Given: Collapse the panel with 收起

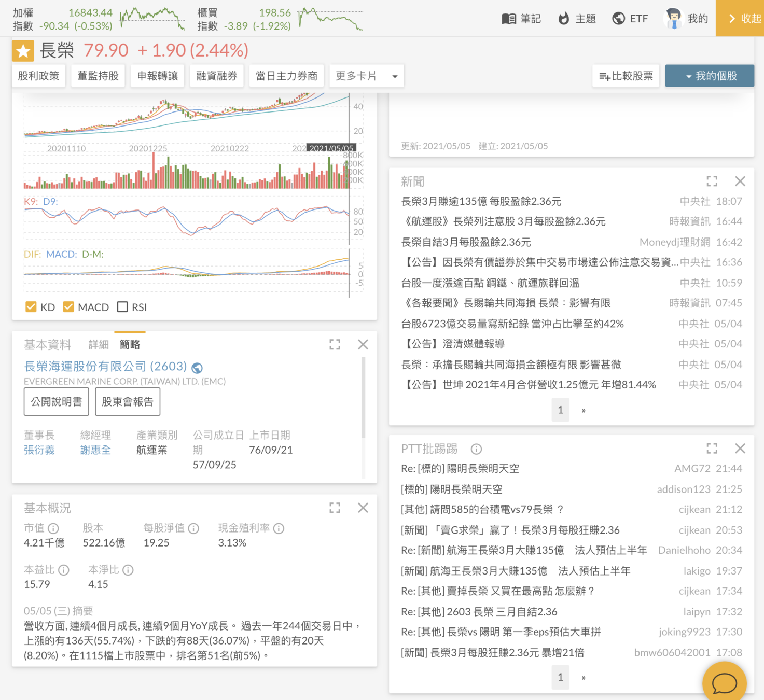Looking at the screenshot, I should [x=740, y=18].
